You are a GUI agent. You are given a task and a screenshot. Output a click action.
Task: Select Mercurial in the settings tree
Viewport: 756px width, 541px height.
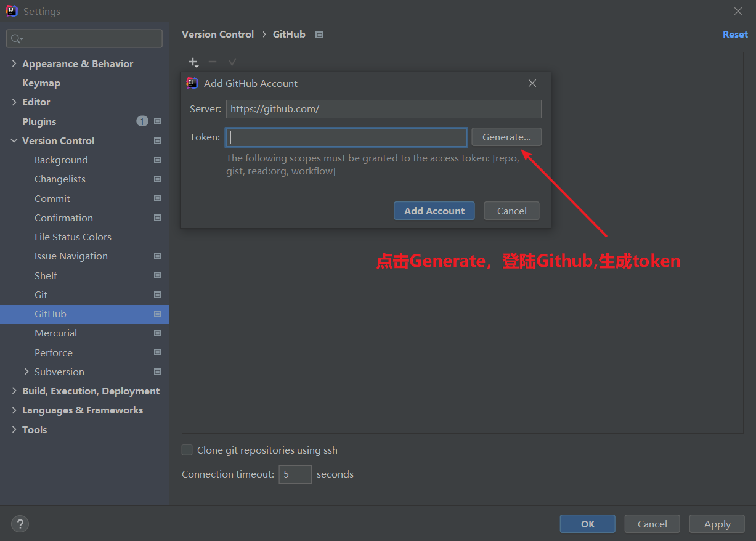(55, 333)
